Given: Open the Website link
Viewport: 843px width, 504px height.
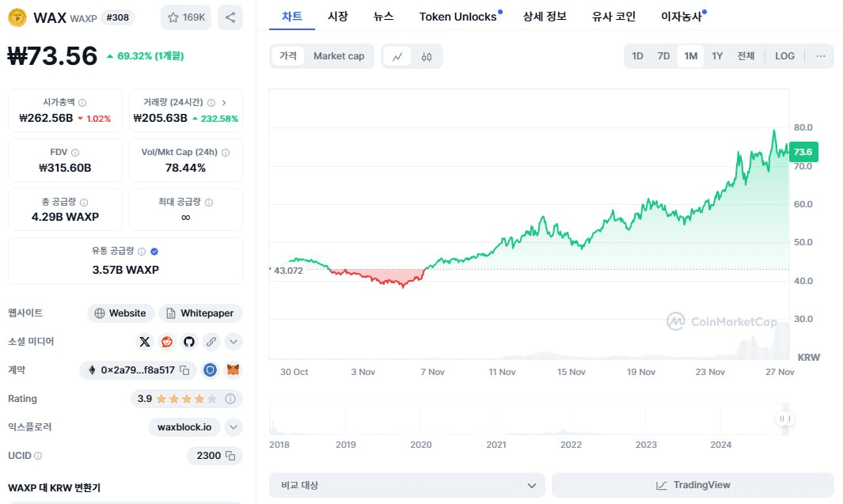Looking at the screenshot, I should [x=121, y=313].
